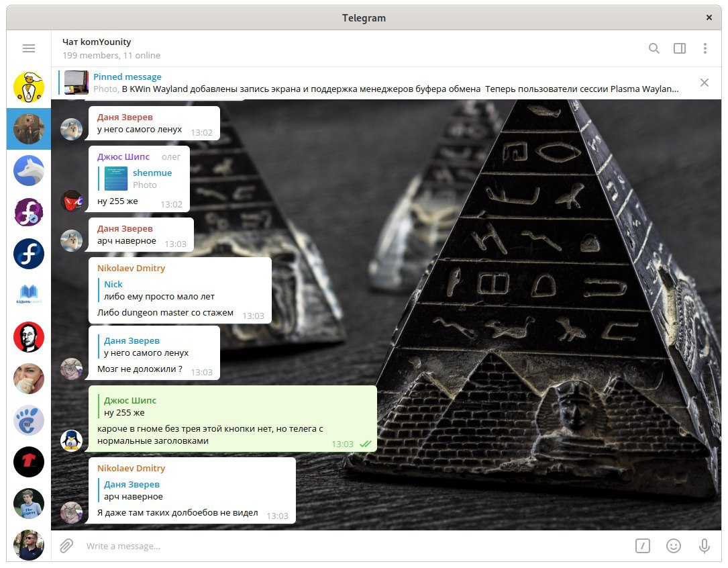Viewport: 728px width, 568px height.
Task: Open the black circle red T chat
Action: coord(29,462)
